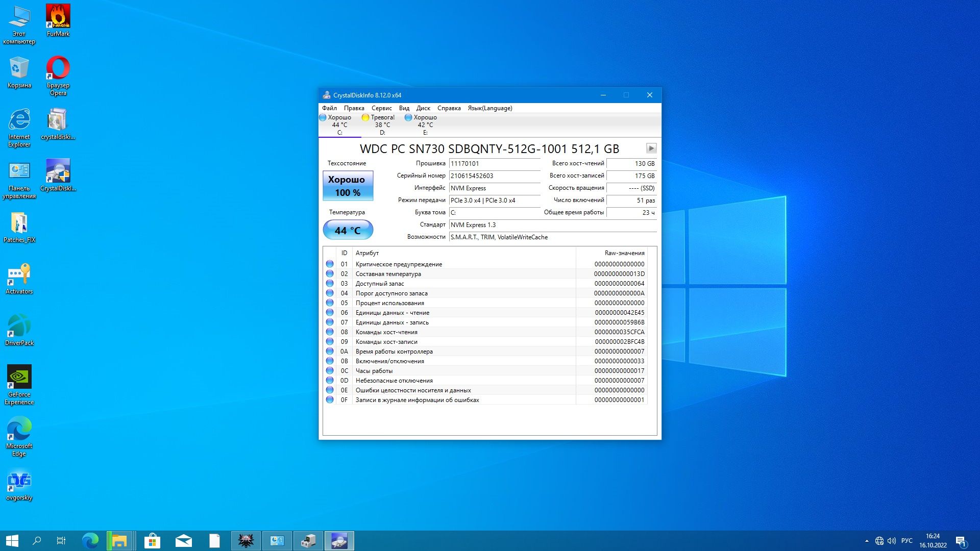Switch to drive E: Хорошо 42 °C tab

pyautogui.click(x=425, y=125)
